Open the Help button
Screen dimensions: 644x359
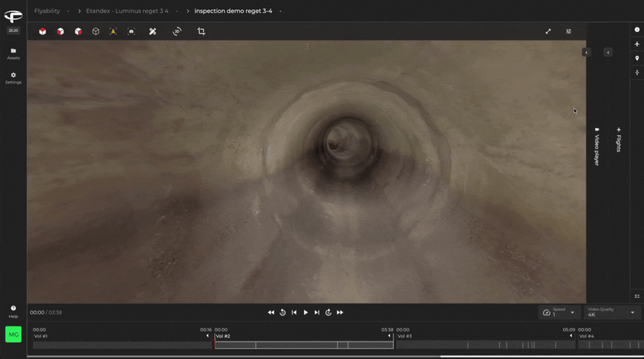[13, 311]
